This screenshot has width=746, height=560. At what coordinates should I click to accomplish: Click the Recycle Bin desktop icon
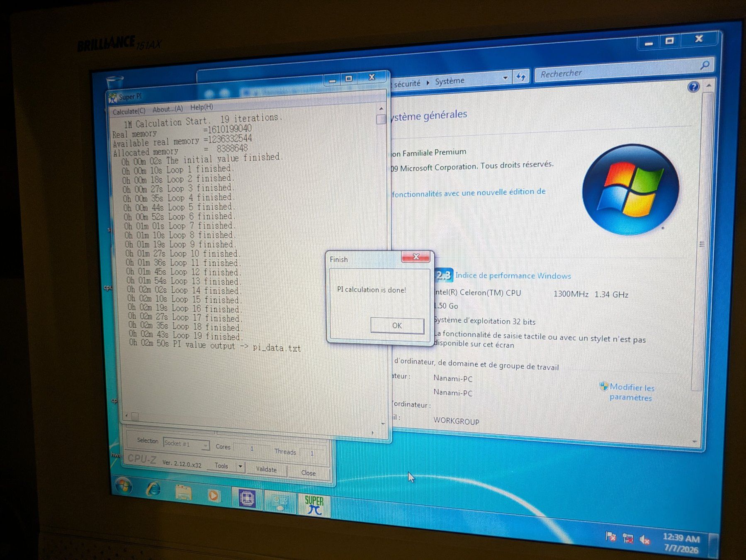tap(115, 83)
